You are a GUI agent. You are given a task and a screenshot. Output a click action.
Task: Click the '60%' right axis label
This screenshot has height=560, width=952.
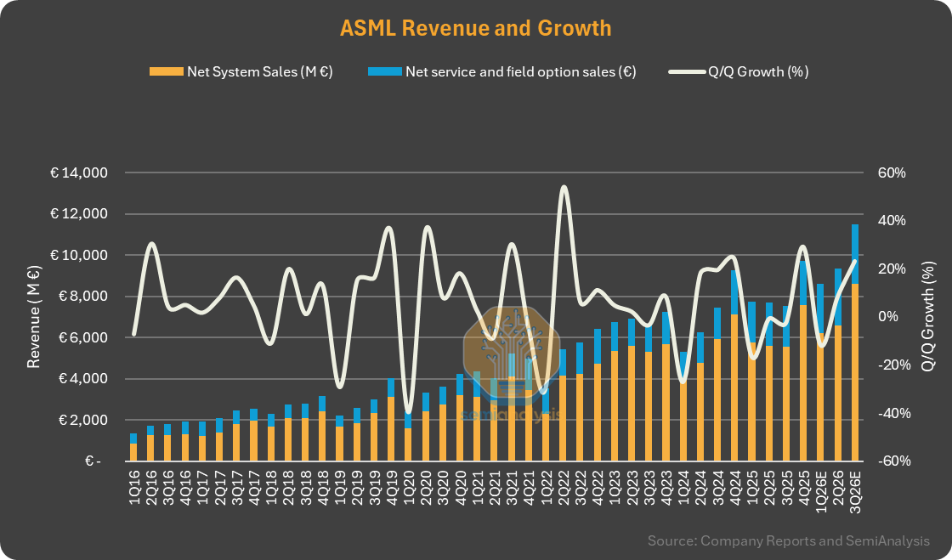892,173
